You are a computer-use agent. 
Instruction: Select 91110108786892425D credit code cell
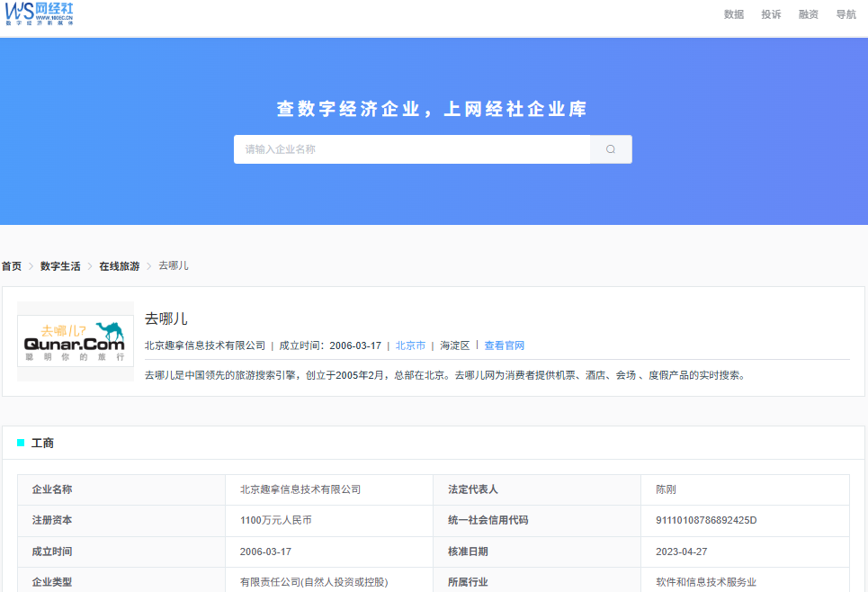745,521
